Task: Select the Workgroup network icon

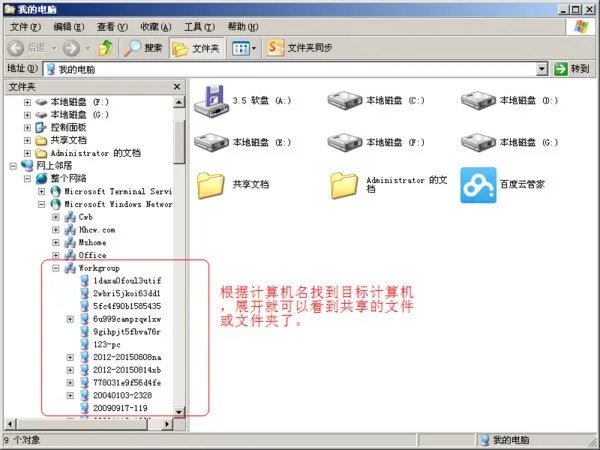Action: click(x=70, y=268)
